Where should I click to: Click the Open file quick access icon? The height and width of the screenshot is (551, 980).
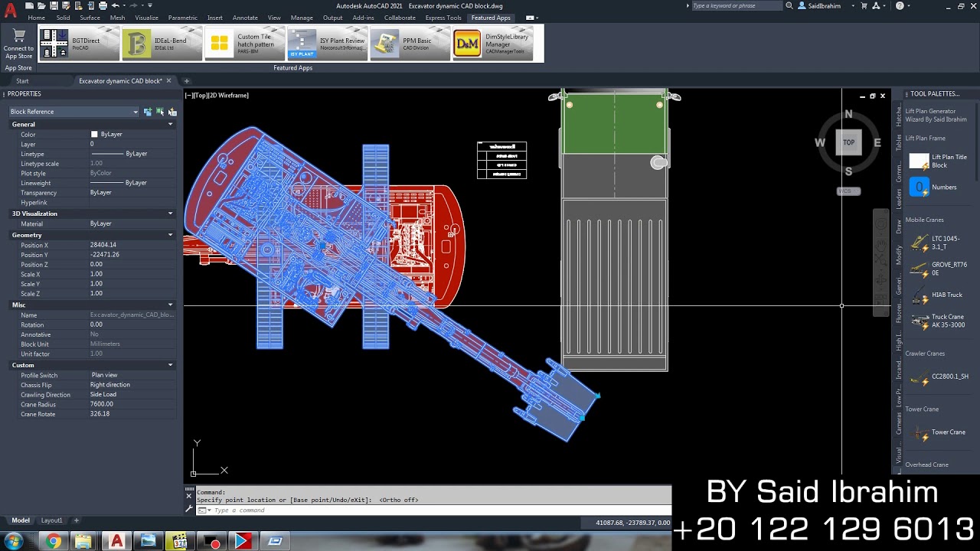click(x=41, y=5)
